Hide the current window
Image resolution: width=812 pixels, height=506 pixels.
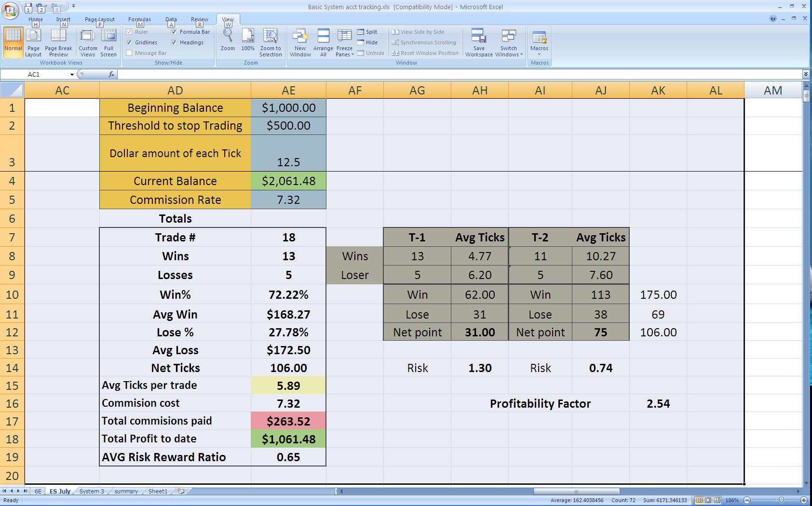(x=367, y=42)
